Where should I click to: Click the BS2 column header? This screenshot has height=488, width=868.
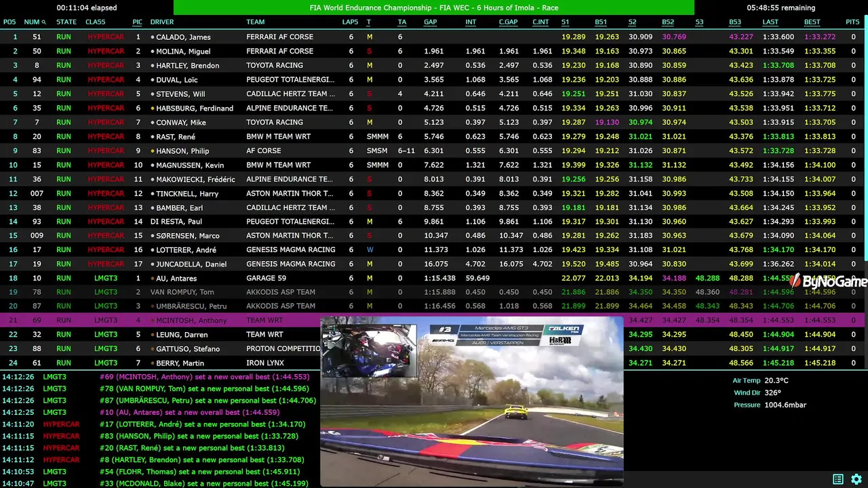668,22
